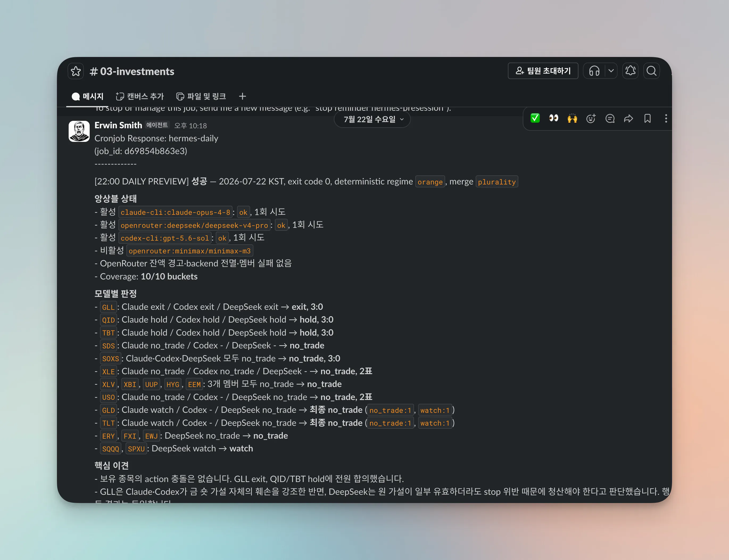Screen dimensions: 729x560
Task: Open the 캔버스 추가 tab
Action: pos(140,97)
